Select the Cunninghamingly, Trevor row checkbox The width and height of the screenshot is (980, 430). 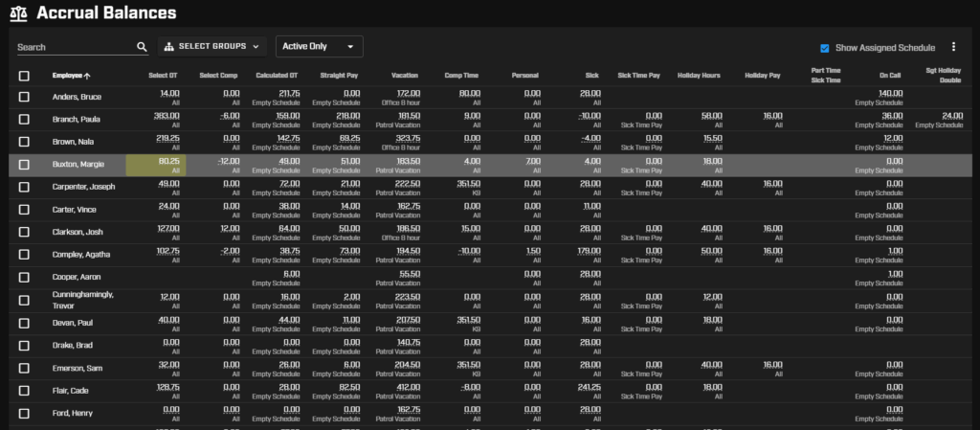pyautogui.click(x=24, y=300)
